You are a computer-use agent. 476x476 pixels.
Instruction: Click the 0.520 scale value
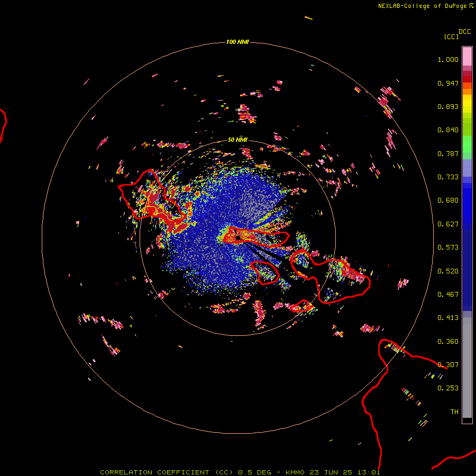448,271
